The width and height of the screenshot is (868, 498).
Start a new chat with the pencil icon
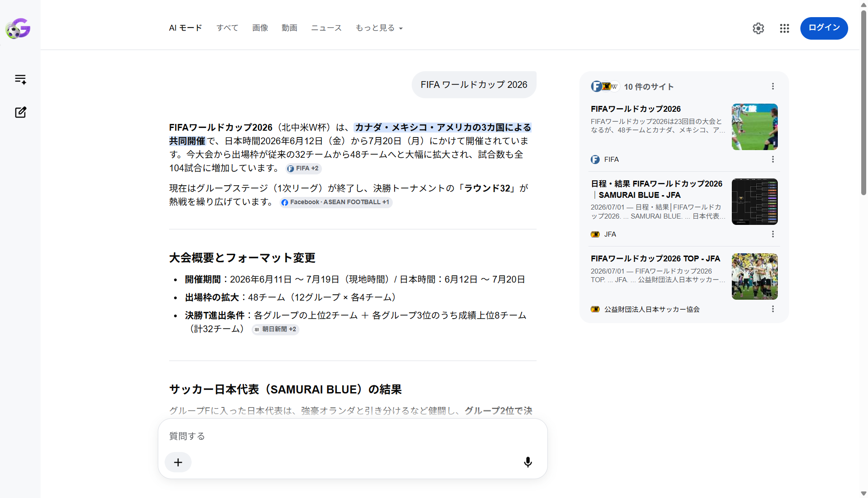(20, 112)
